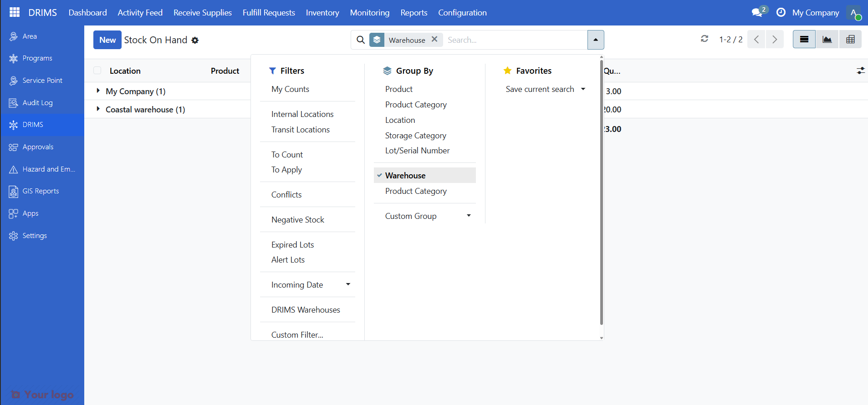
Task: Open optional columns adjust icon
Action: [861, 71]
